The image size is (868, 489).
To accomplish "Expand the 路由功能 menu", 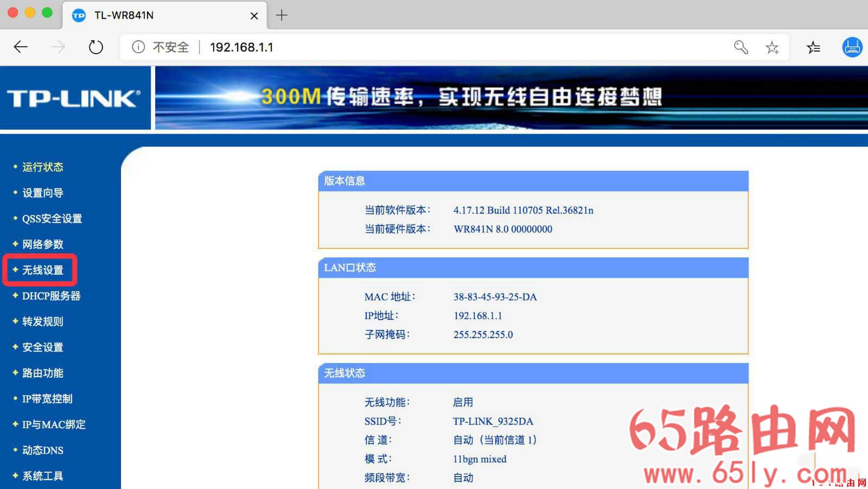I will point(43,373).
